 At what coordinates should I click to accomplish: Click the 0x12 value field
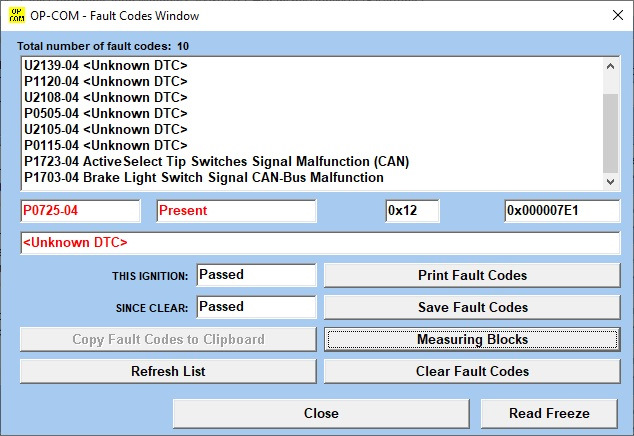412,211
